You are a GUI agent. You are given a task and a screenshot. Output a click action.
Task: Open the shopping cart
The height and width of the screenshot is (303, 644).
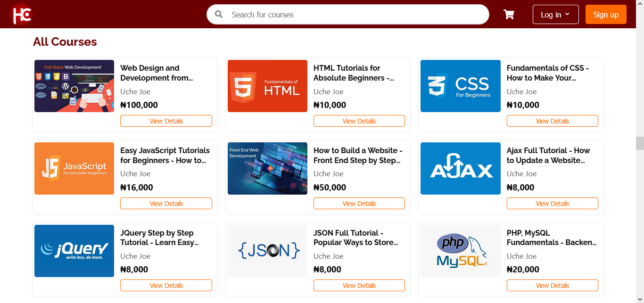click(509, 15)
